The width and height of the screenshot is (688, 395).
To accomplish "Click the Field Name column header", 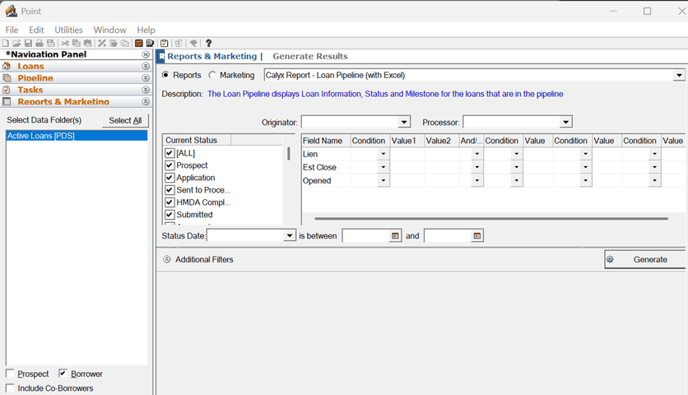I will (326, 140).
